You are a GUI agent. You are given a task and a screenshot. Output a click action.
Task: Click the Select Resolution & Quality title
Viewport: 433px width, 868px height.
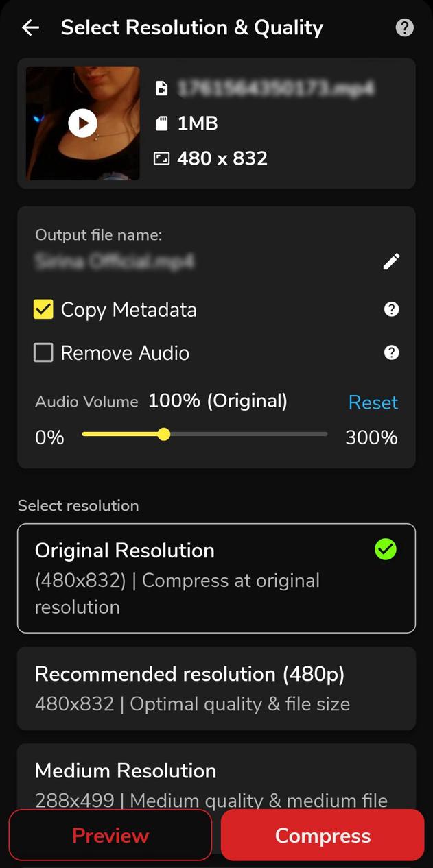click(192, 27)
